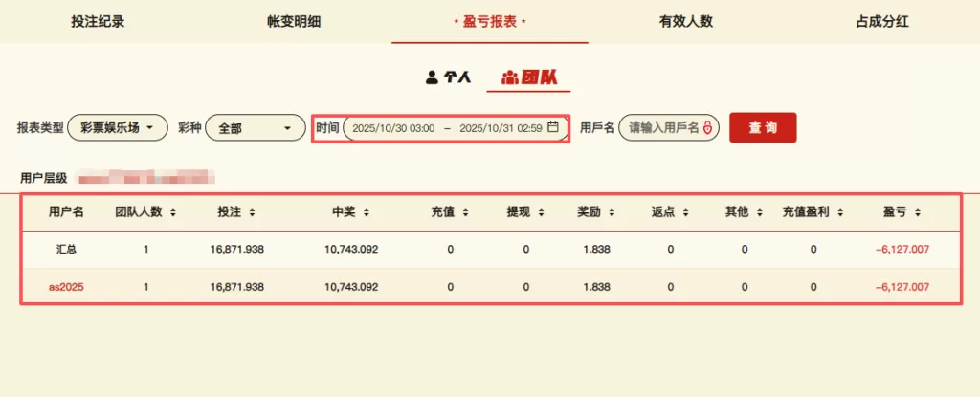Viewport: 980px width, 397px height.
Task: Click the user icon in username field
Action: point(707,128)
